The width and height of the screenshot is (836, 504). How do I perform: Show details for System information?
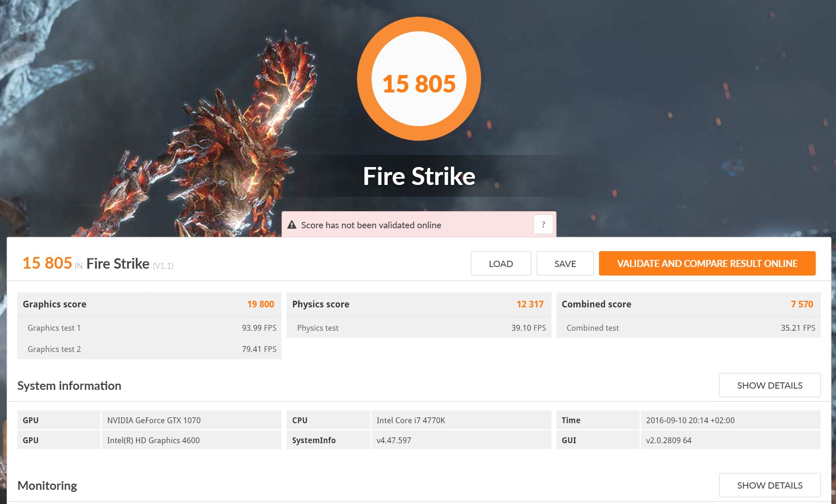point(769,385)
